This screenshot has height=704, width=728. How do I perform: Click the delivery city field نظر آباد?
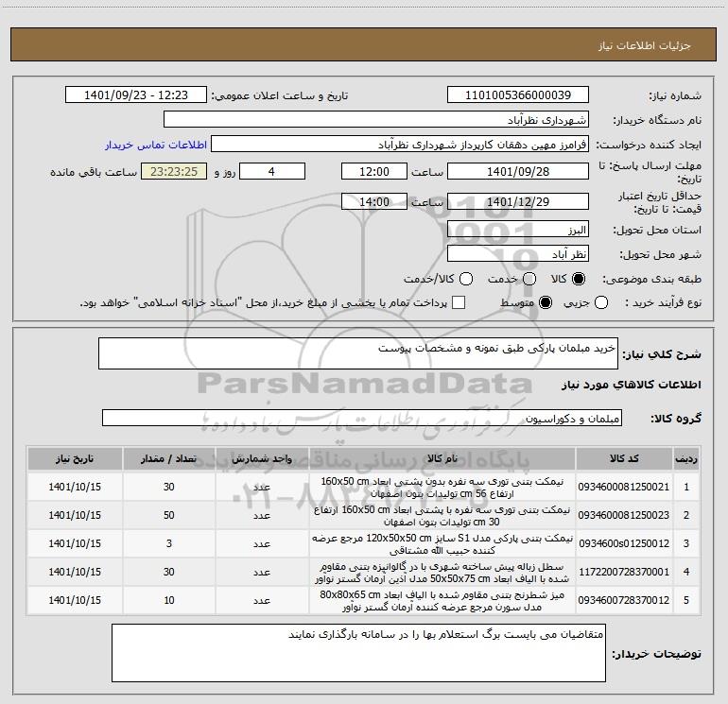click(518, 254)
